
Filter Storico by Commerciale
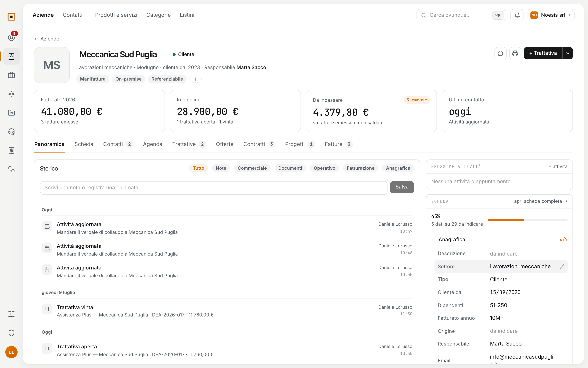252,168
